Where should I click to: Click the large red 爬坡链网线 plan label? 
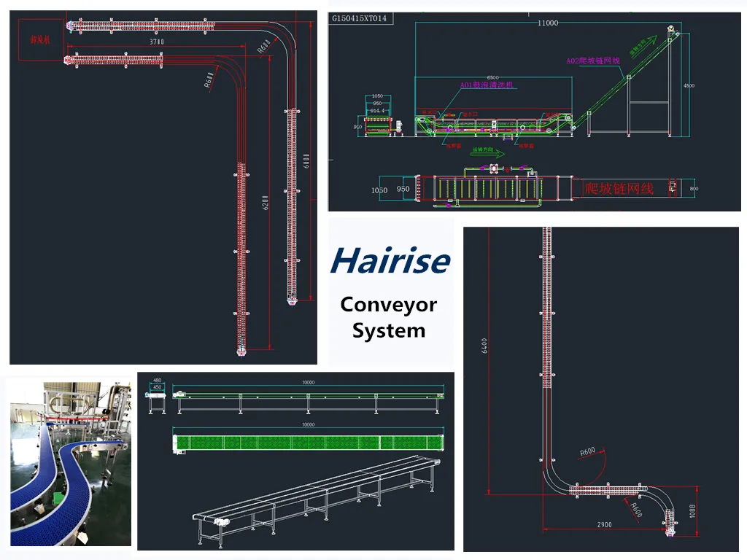click(619, 188)
